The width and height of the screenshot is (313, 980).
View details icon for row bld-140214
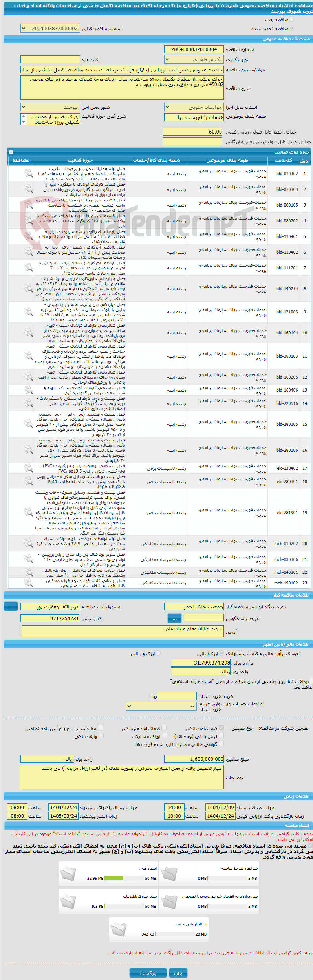(x=28, y=288)
